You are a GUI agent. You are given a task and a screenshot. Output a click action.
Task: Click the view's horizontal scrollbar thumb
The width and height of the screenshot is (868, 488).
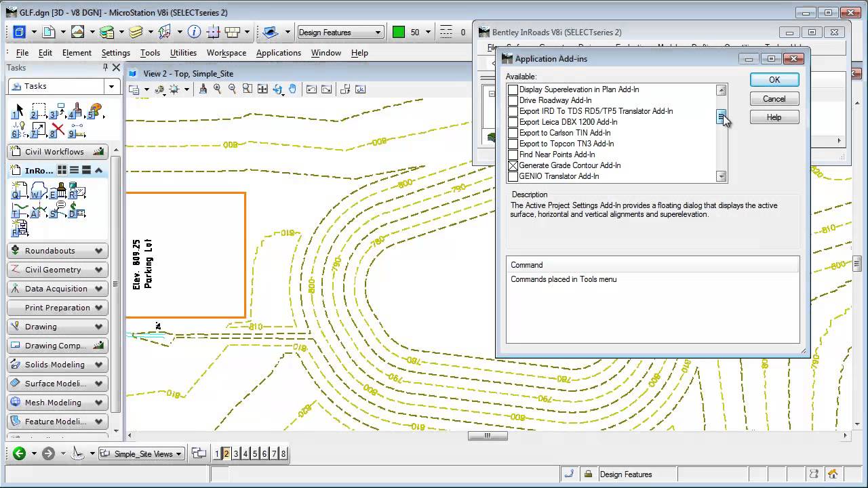pyautogui.click(x=488, y=436)
